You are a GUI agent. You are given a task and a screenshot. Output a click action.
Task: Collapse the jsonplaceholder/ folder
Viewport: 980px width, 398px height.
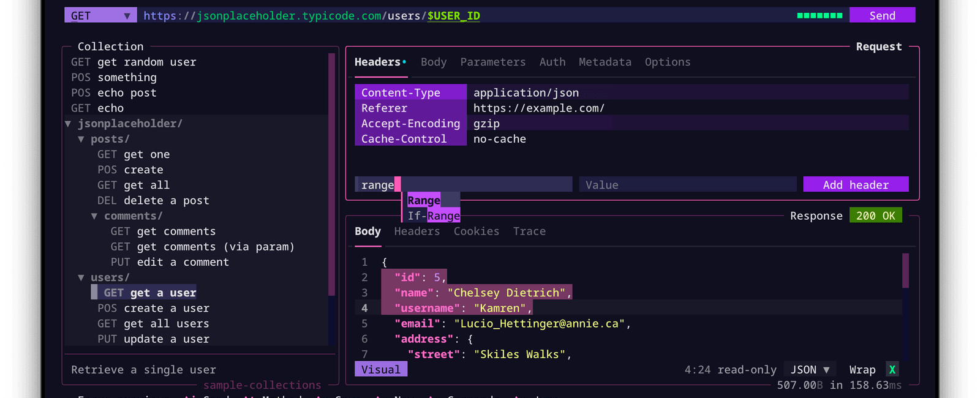click(68, 124)
